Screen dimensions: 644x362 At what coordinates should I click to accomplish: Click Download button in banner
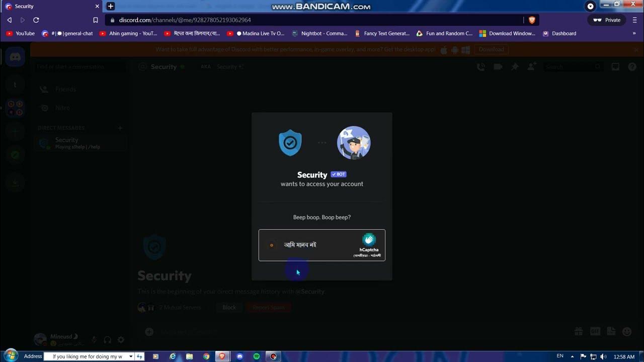pos(492,49)
